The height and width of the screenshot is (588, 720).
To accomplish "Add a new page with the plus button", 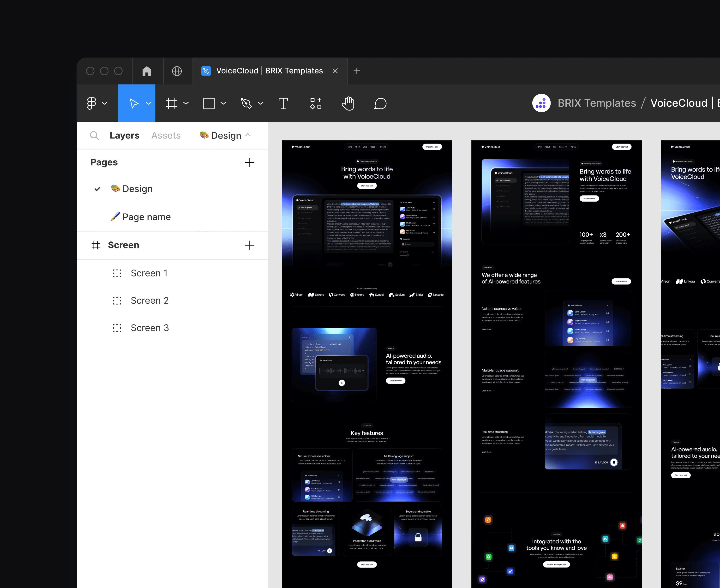I will click(250, 162).
